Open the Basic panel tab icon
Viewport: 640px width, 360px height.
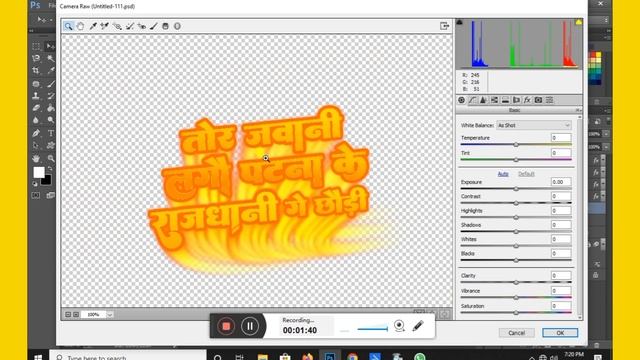(462, 100)
